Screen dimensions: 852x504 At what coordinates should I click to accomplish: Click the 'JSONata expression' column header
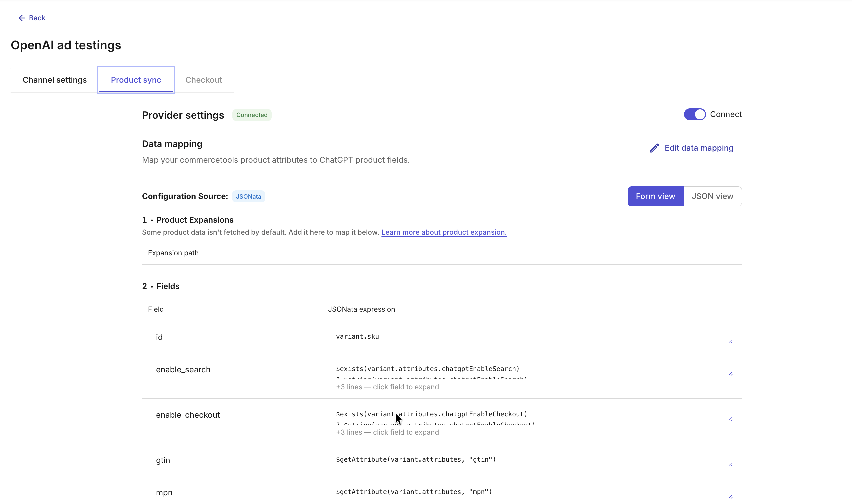pos(361,309)
